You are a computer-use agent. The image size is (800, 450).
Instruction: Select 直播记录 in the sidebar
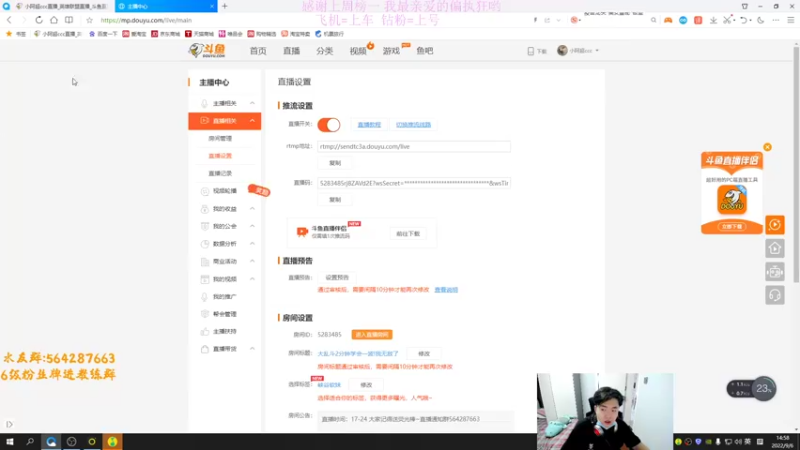pos(220,173)
